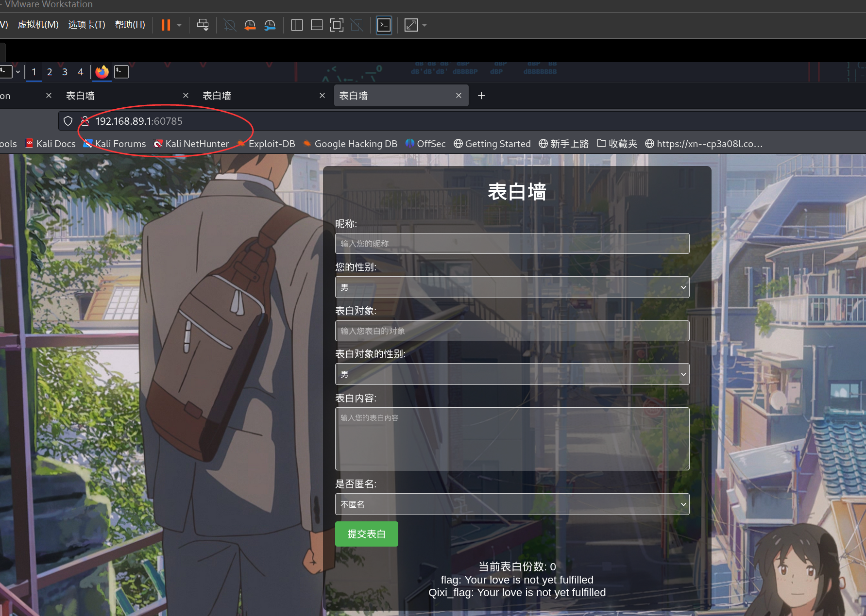The width and height of the screenshot is (866, 616).
Task: Switch to Kali workspace 3
Action: tap(65, 72)
